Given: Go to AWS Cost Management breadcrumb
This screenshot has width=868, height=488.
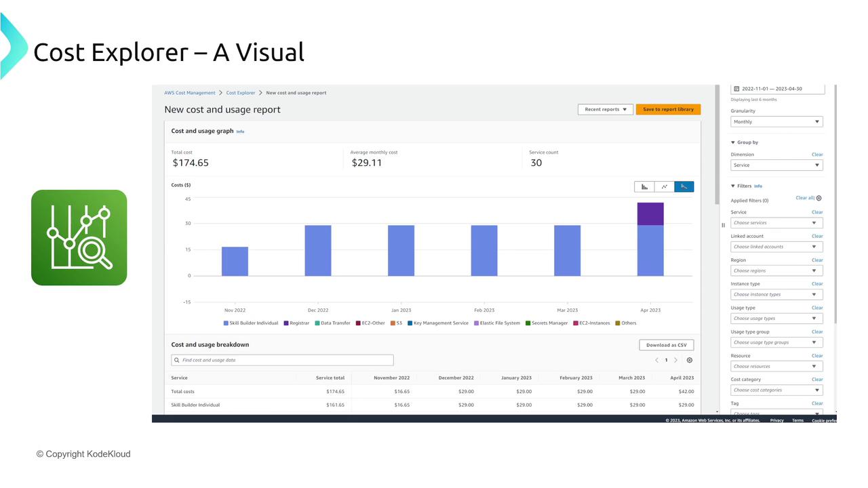Looking at the screenshot, I should click(190, 93).
